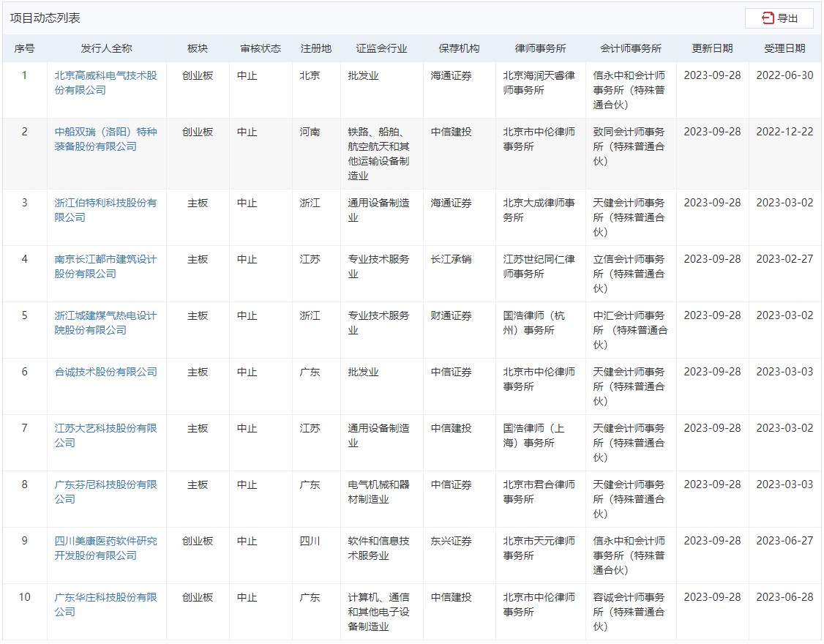Click the 序号 column header

coord(24,48)
